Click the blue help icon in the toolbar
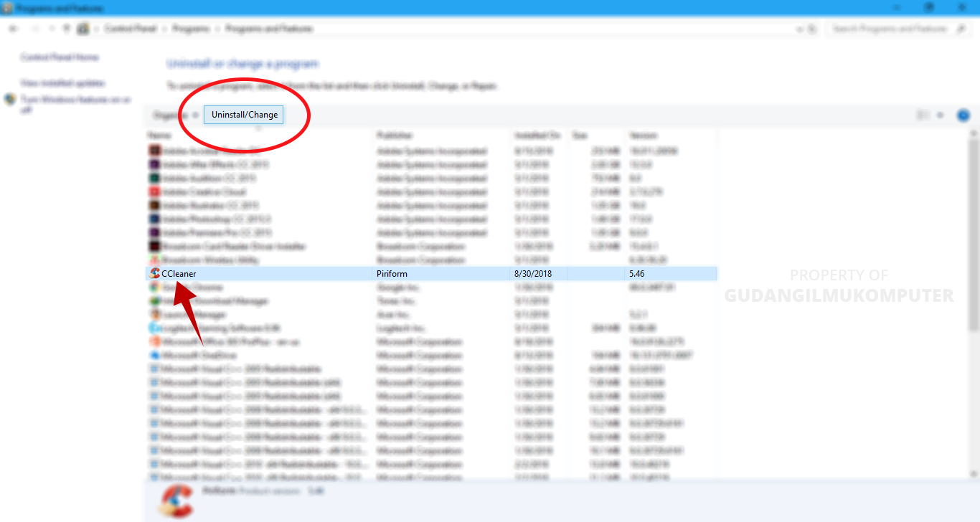This screenshot has width=980, height=522. click(x=963, y=115)
